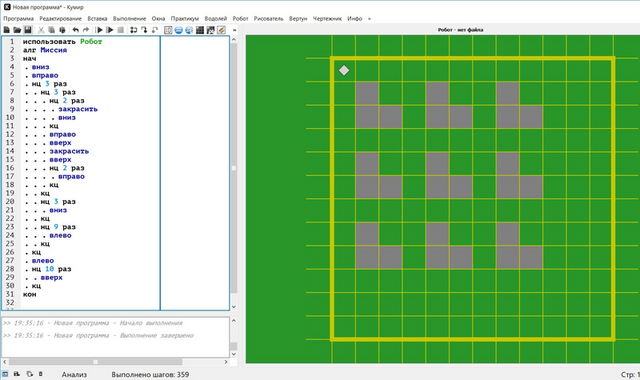Image resolution: width=640 pixels, height=380 pixels.
Task: Undo last edit with left arrow icon
Action: click(x=76, y=30)
